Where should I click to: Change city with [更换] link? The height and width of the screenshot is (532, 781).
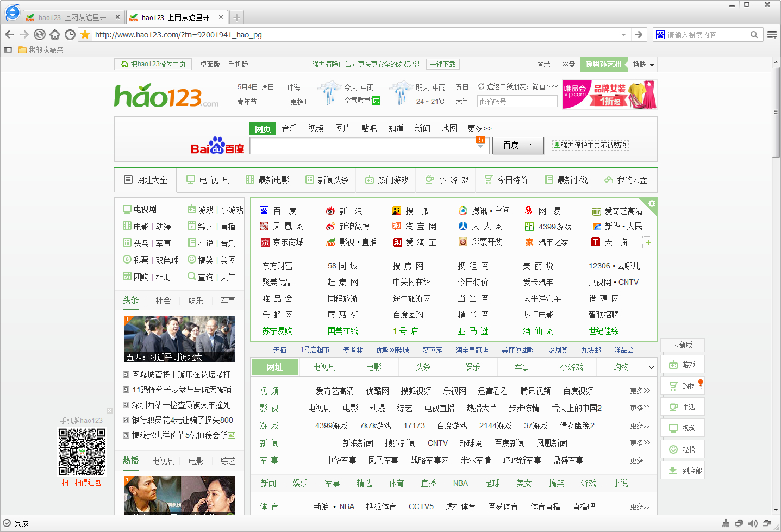click(297, 102)
